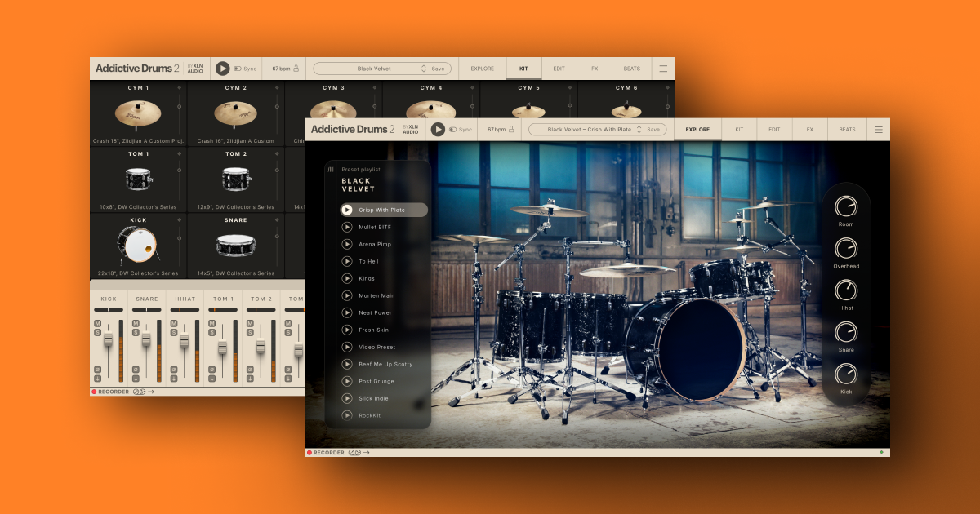
Task: Play the Morten Main preset
Action: (x=347, y=295)
